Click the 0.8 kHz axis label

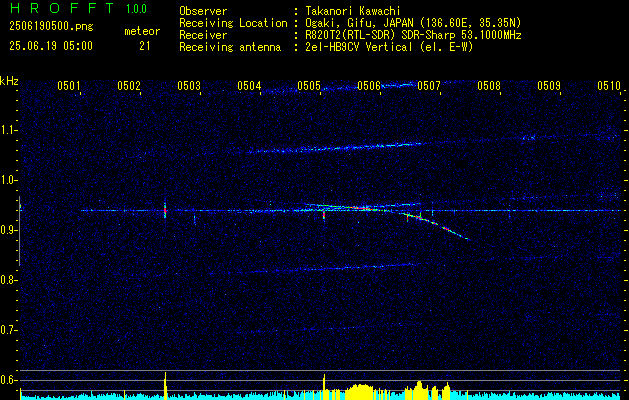(x=8, y=280)
